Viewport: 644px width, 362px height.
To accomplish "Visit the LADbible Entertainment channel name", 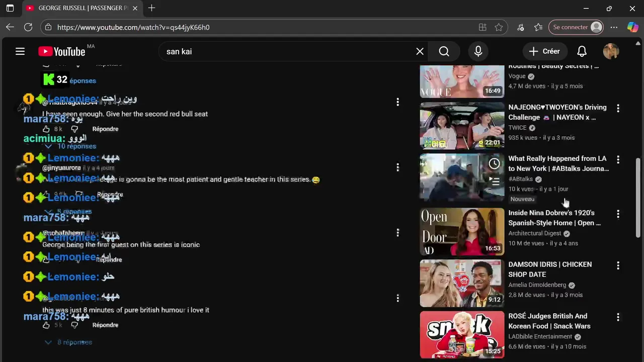I will coord(540,336).
